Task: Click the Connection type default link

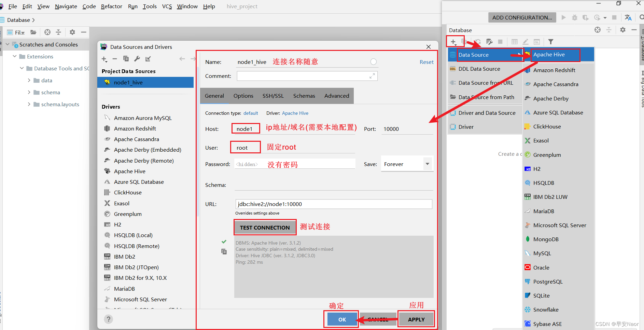Action: point(251,113)
